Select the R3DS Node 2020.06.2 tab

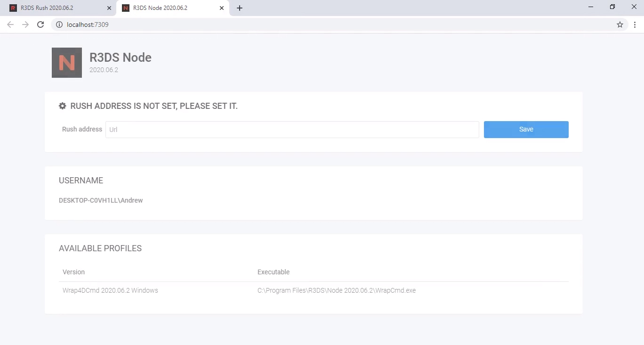click(173, 8)
